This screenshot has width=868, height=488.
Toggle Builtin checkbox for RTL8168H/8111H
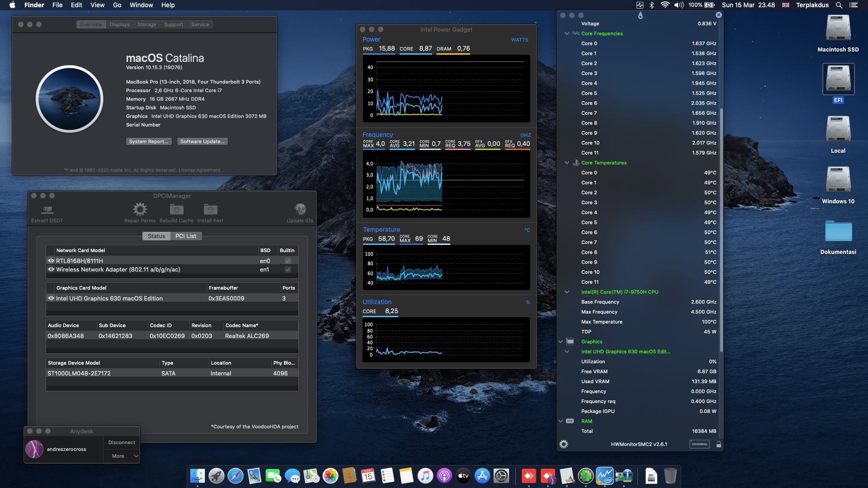pos(288,261)
